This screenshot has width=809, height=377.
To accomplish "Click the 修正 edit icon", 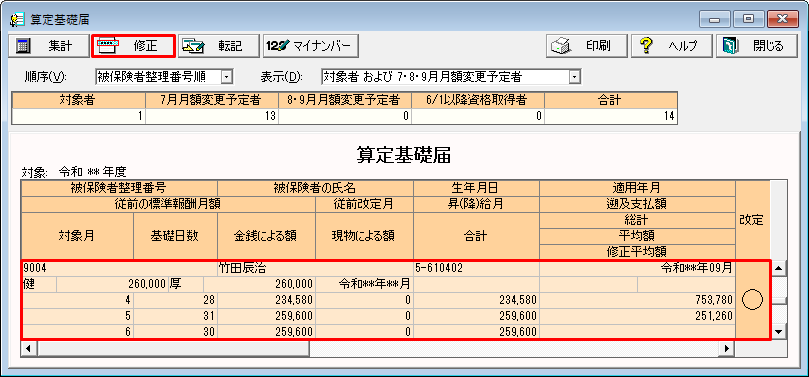I will click(109, 46).
